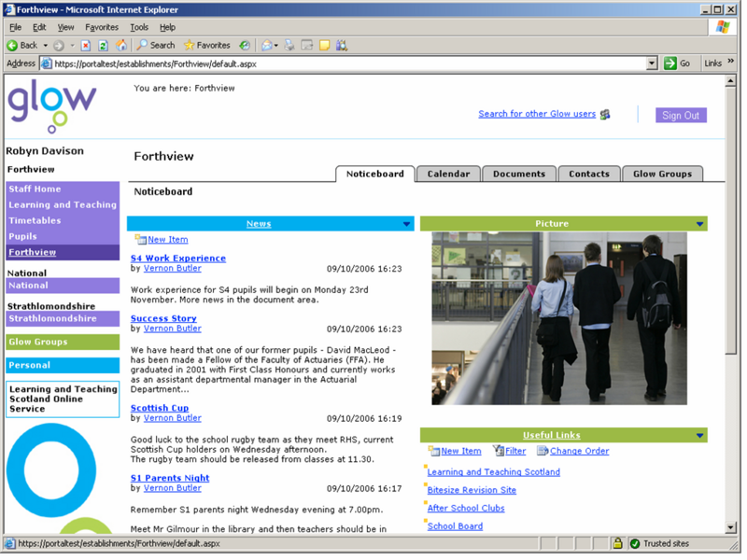Viewport: 747px width, 560px height.
Task: Open the S1 Parents Night news link
Action: (x=170, y=478)
